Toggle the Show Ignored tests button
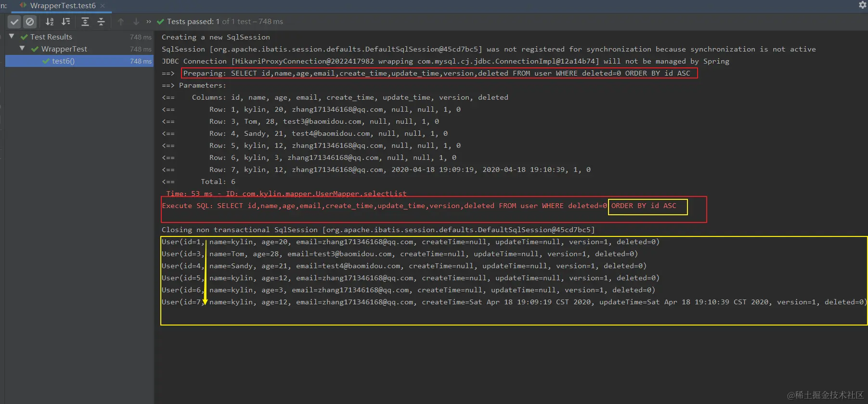Image resolution: width=868 pixels, height=404 pixels. pyautogui.click(x=30, y=22)
